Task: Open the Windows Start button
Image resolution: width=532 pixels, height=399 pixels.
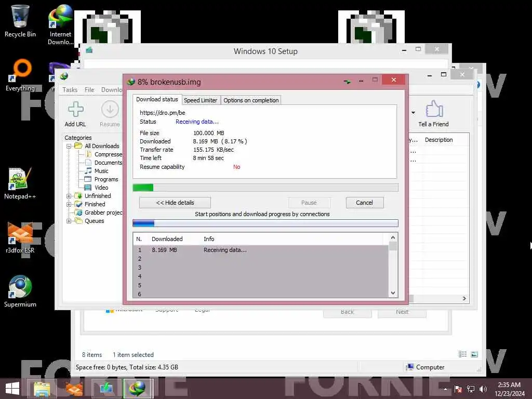Action: point(12,388)
